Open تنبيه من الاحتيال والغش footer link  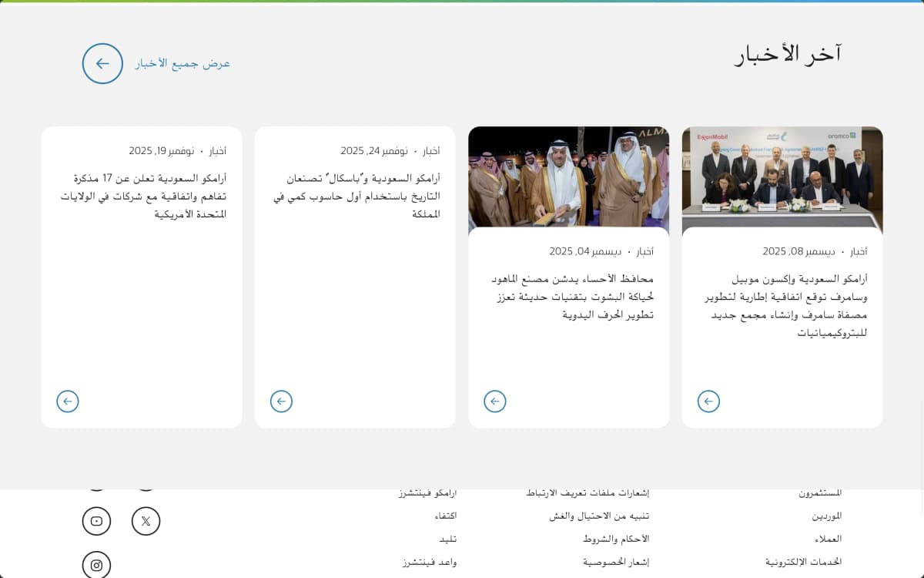click(x=598, y=516)
